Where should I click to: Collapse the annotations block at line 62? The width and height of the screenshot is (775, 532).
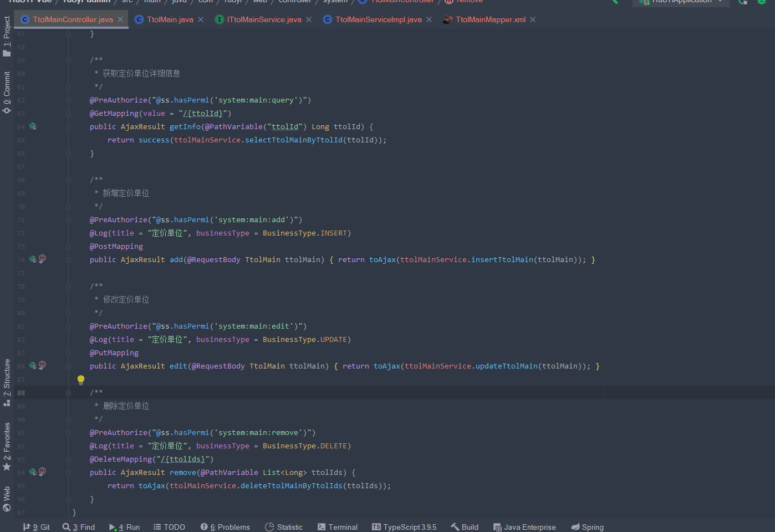tap(68, 100)
